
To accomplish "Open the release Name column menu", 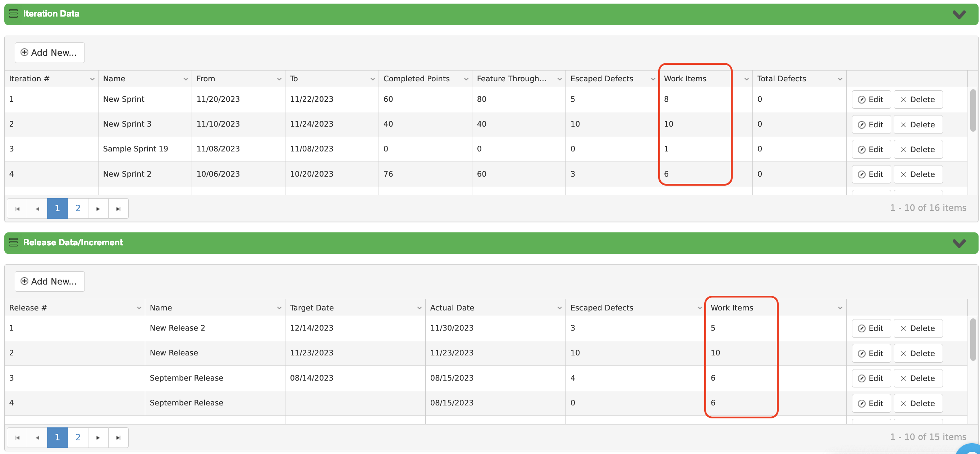I will [x=279, y=308].
